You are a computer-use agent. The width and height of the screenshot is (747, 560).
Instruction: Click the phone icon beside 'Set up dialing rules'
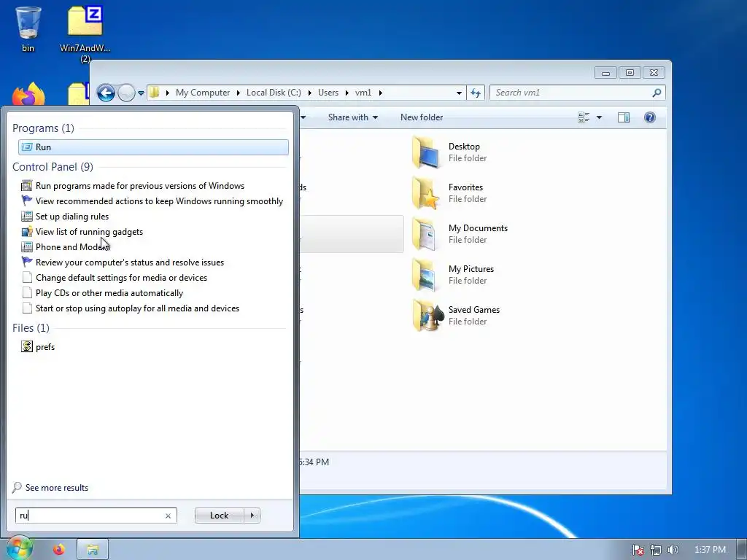pyautogui.click(x=27, y=216)
